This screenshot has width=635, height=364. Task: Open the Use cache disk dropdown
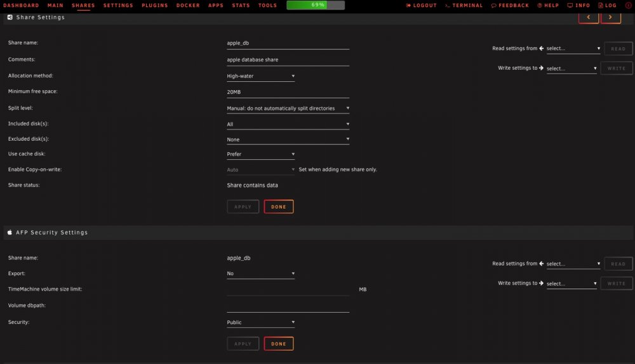261,154
